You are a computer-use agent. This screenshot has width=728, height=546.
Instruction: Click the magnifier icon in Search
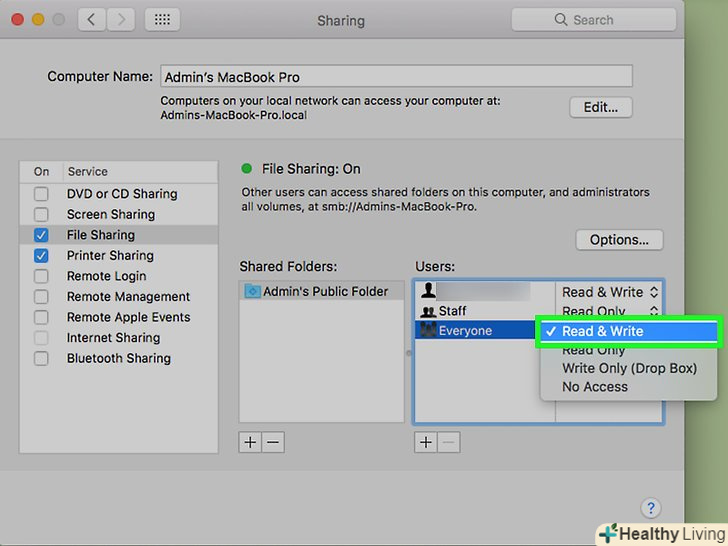(561, 20)
